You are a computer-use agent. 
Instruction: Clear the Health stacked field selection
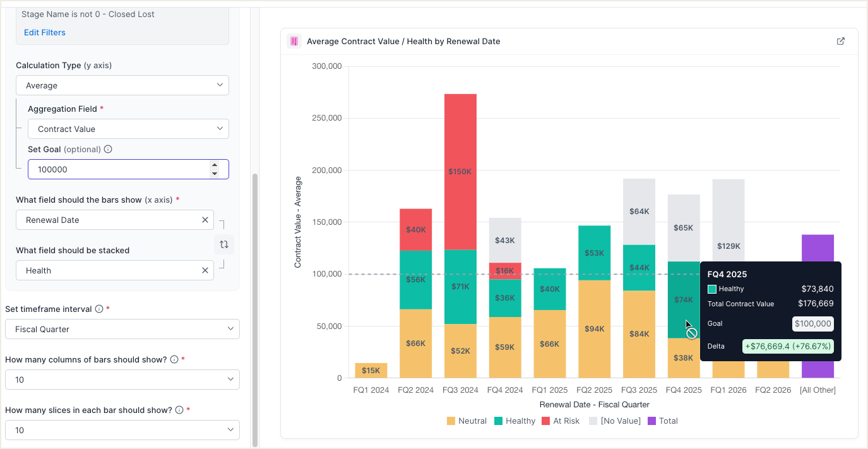tap(205, 270)
